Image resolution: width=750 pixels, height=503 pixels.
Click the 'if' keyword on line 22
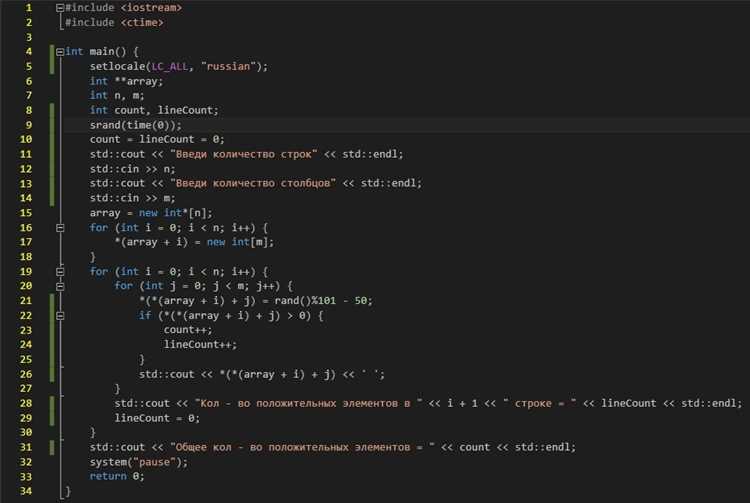[x=145, y=316]
